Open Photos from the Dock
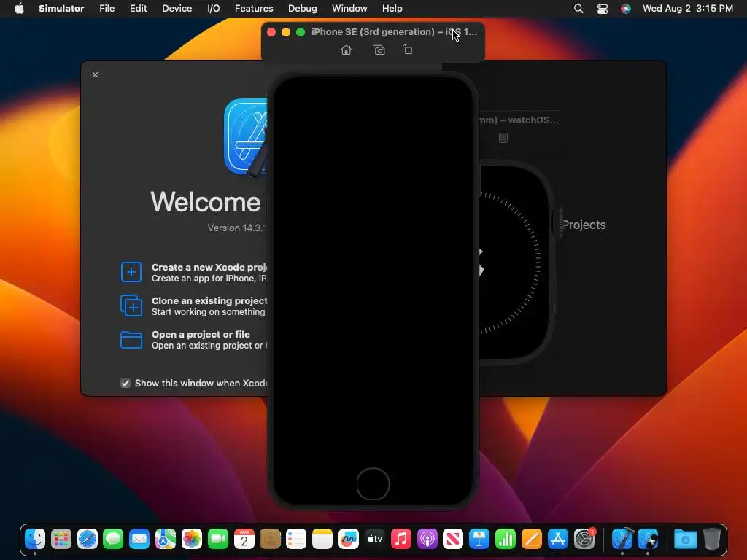This screenshot has width=747, height=560. (x=192, y=539)
